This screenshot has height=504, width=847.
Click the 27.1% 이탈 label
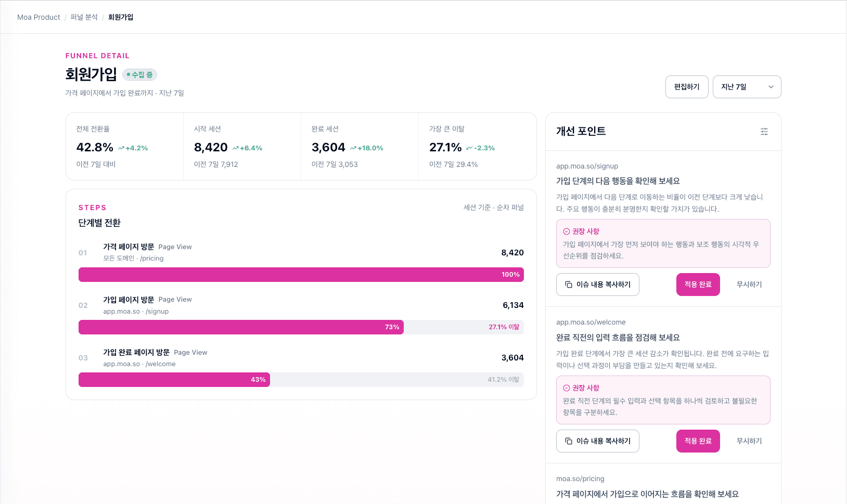(x=504, y=327)
